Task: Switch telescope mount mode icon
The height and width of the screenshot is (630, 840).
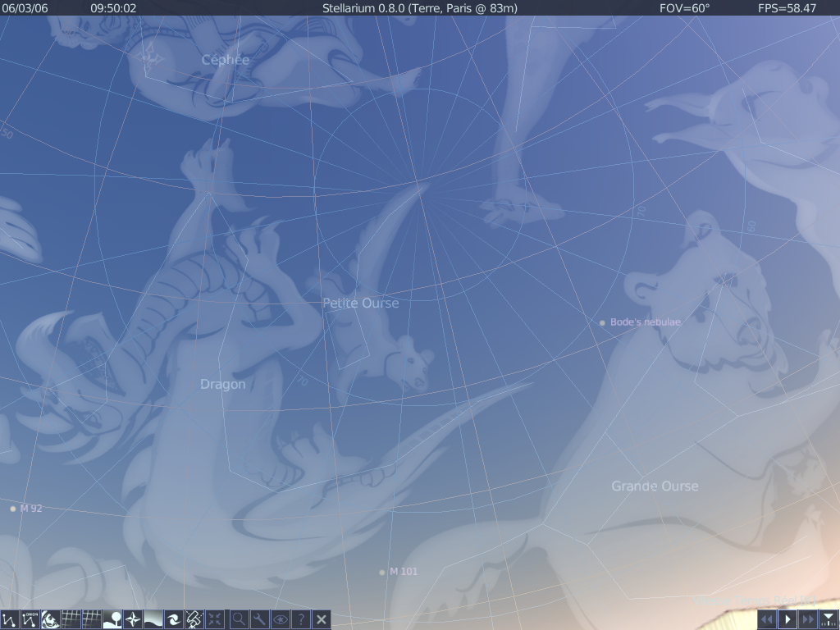Action: (194, 620)
